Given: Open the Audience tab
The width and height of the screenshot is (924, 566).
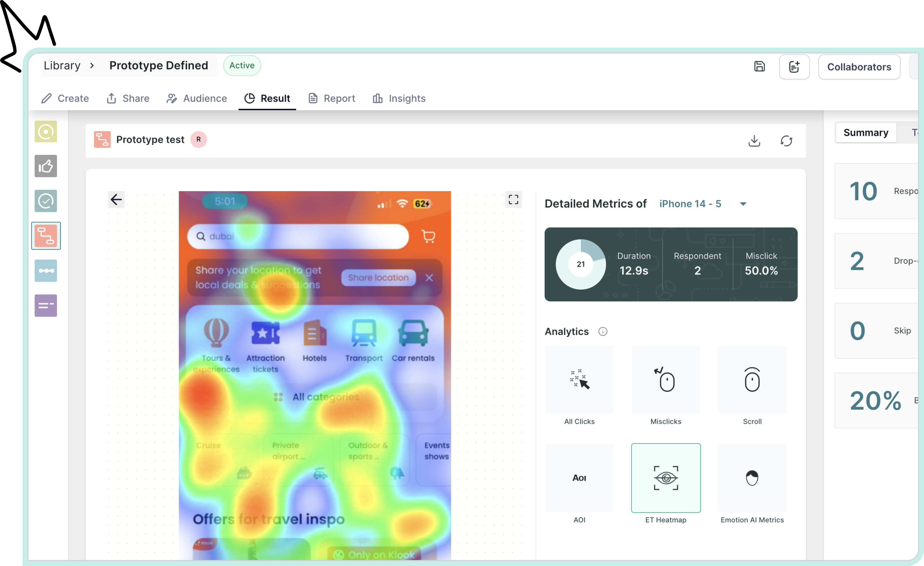Looking at the screenshot, I should coord(197,98).
